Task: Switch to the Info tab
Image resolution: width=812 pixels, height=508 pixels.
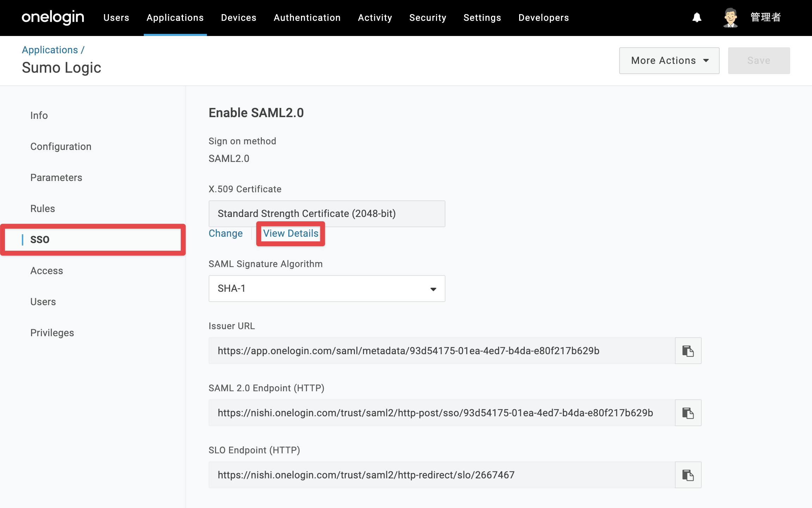Action: tap(39, 115)
